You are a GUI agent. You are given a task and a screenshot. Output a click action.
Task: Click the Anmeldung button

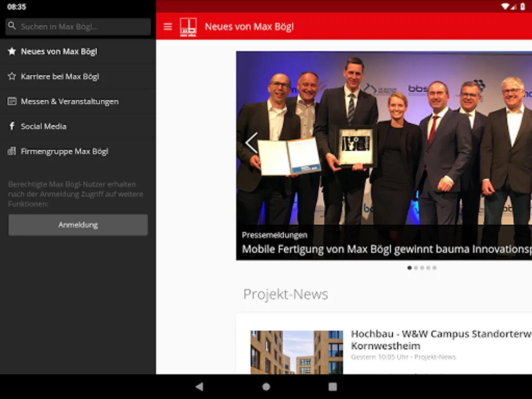(78, 225)
